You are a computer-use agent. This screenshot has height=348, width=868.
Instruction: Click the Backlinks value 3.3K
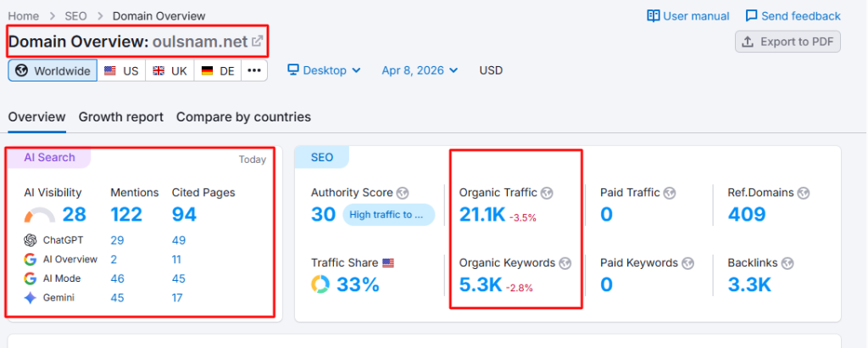tap(749, 284)
